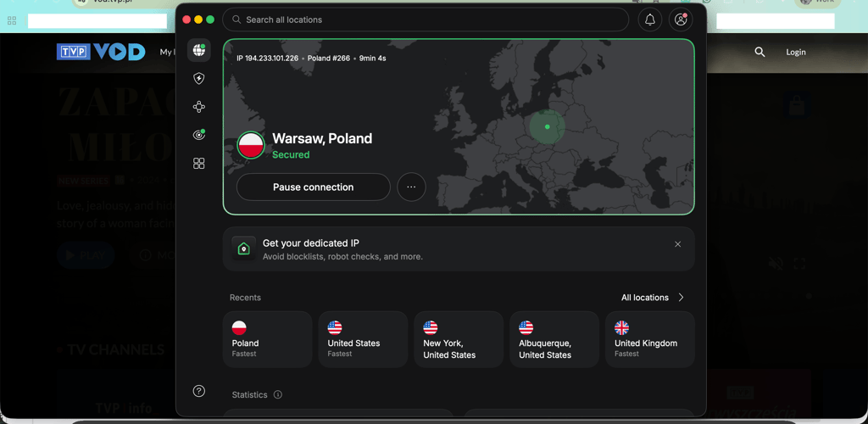Connect to United States Fastest recent card
The width and height of the screenshot is (868, 424).
coord(363,339)
